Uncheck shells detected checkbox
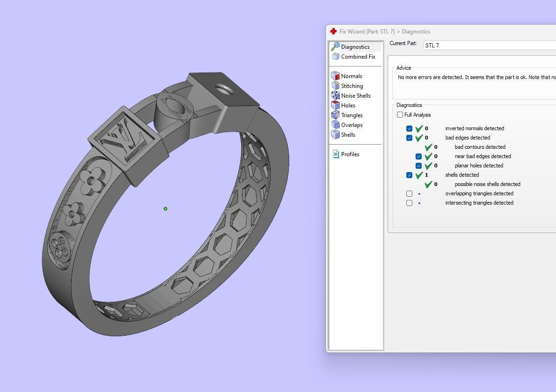556x392 pixels. (x=409, y=175)
